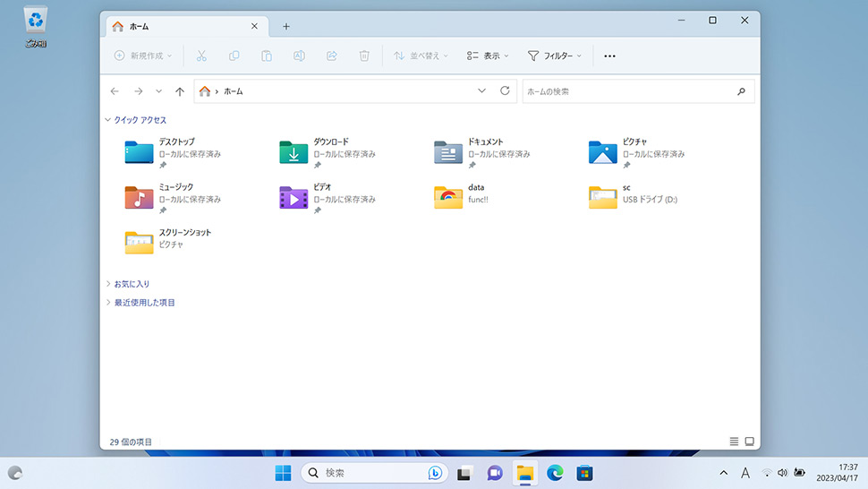Open the スクリーンショット folder
Image resolution: width=868 pixels, height=489 pixels.
[x=168, y=241]
